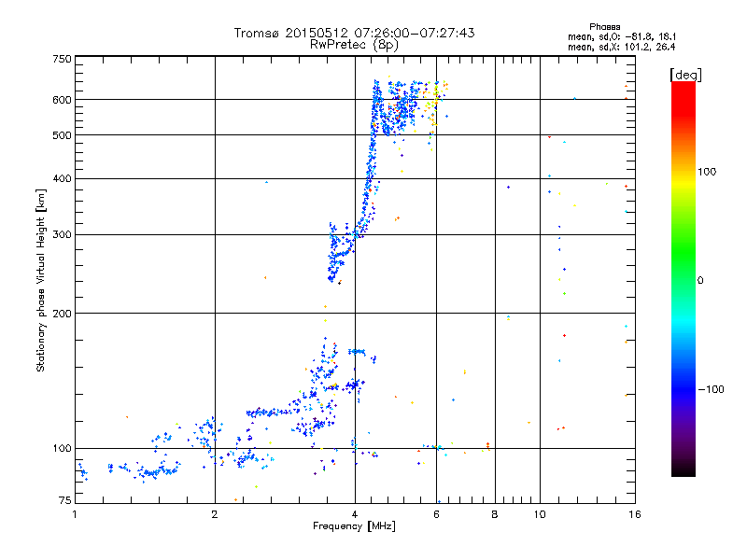Click the '-100' colorbar tick label
Image resolution: width=747 pixels, height=560 pixels.
[x=712, y=389]
